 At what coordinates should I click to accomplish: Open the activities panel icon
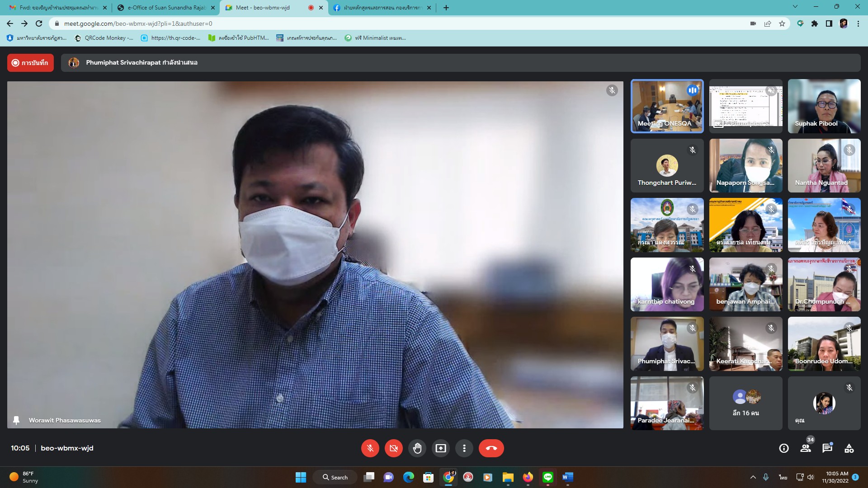pos(849,448)
